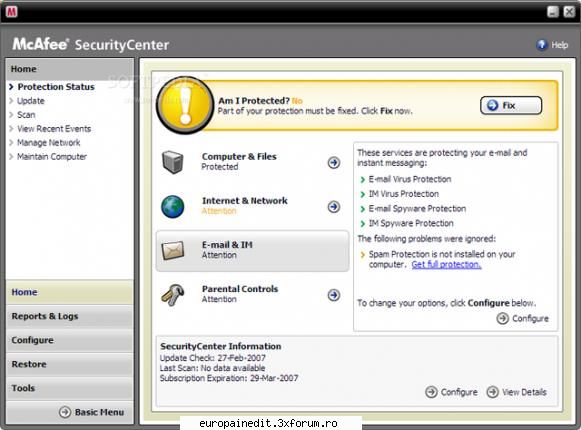Open Configure in E-mail & IM details panel

[522, 318]
